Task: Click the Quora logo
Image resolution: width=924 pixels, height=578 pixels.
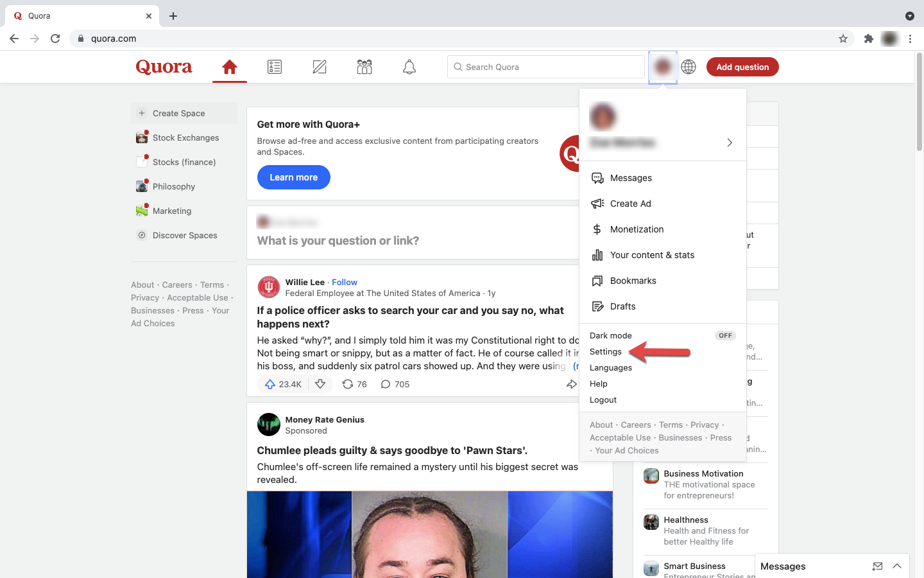Action: coord(163,66)
